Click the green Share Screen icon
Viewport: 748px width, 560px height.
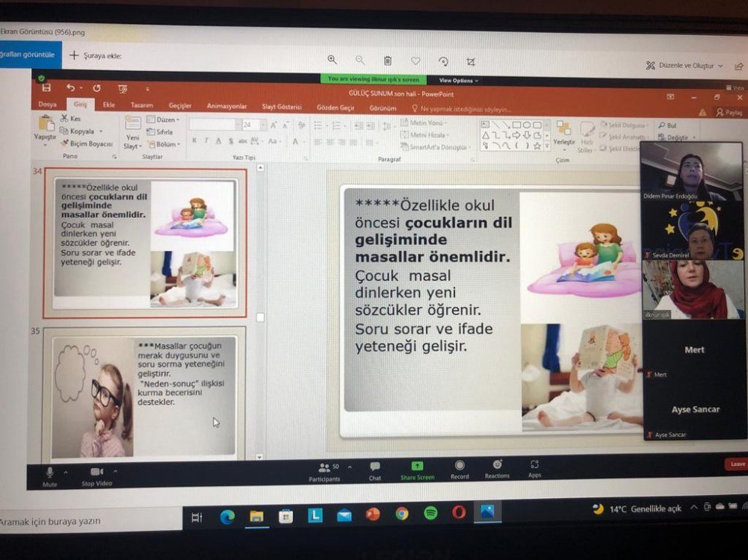(x=417, y=467)
